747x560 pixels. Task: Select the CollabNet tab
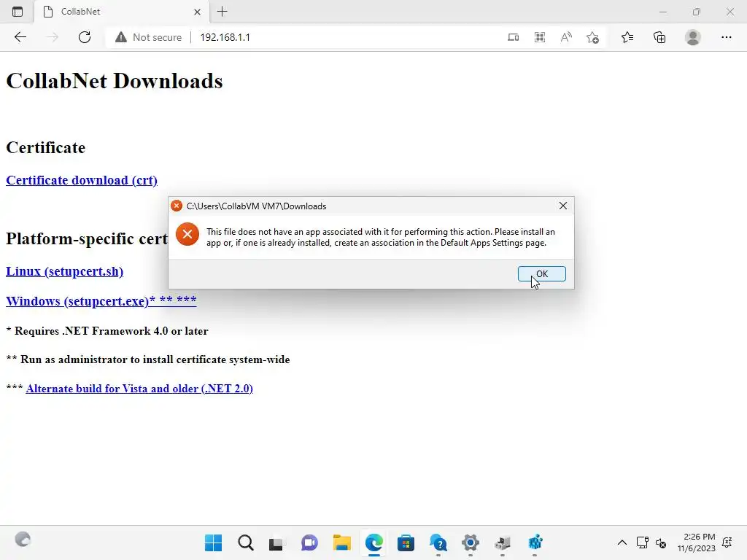(x=121, y=12)
